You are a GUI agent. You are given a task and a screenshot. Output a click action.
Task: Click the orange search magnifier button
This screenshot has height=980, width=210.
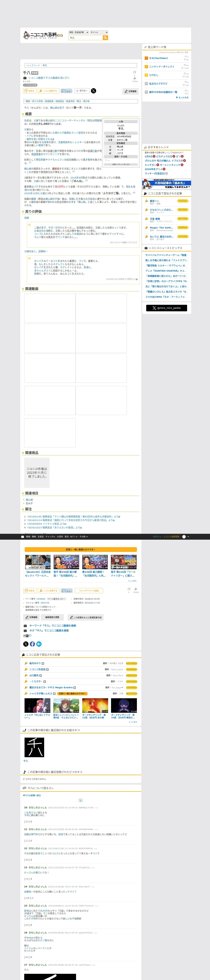105,38
